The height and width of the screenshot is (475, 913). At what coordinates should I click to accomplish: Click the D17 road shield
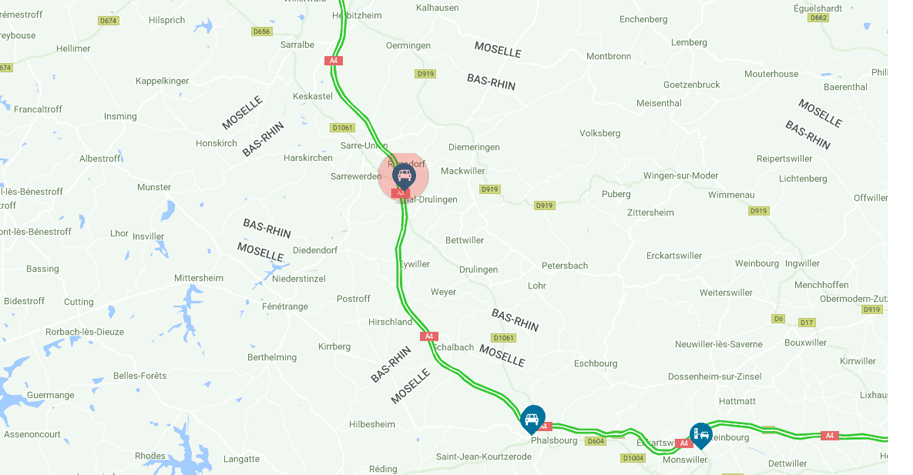(x=806, y=322)
